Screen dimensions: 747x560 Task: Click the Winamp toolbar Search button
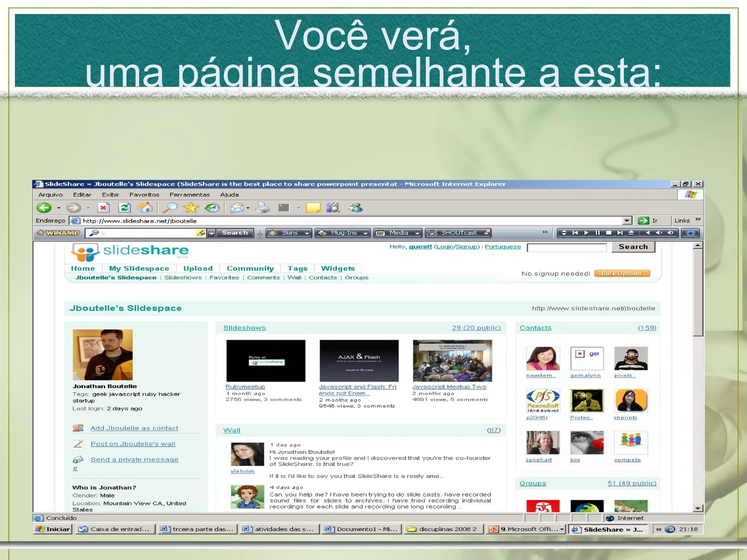(x=235, y=233)
